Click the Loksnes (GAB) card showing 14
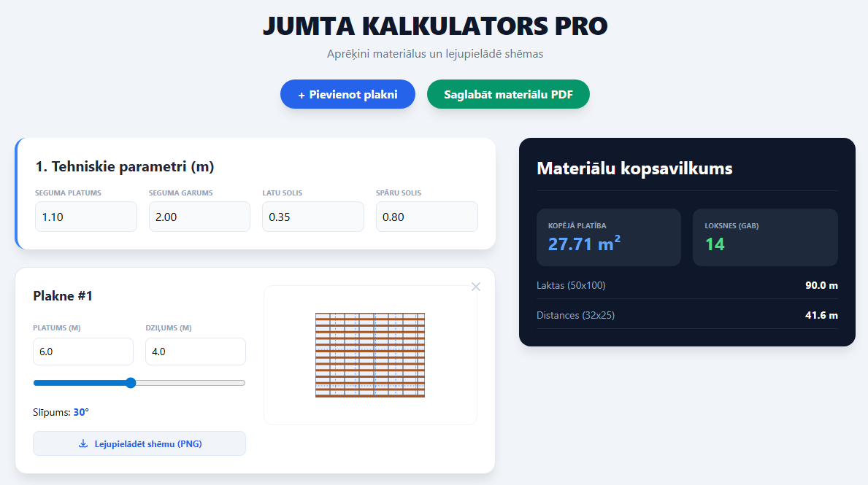868x485 pixels. pos(765,237)
